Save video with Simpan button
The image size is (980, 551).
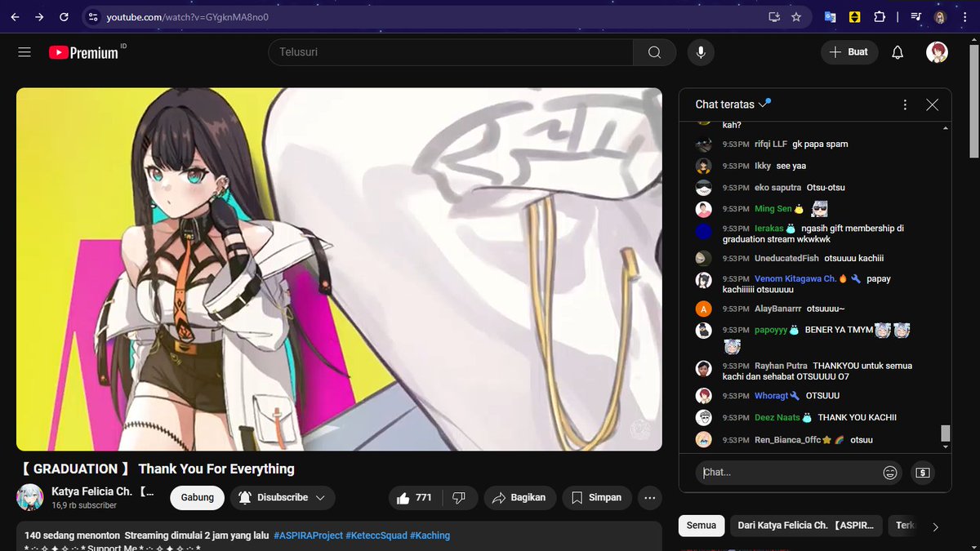point(596,497)
